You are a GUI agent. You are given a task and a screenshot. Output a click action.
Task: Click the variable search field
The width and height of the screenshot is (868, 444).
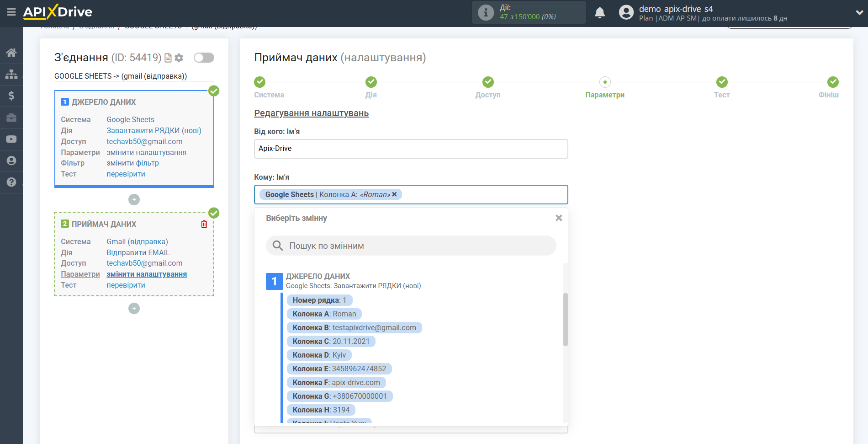pos(411,246)
